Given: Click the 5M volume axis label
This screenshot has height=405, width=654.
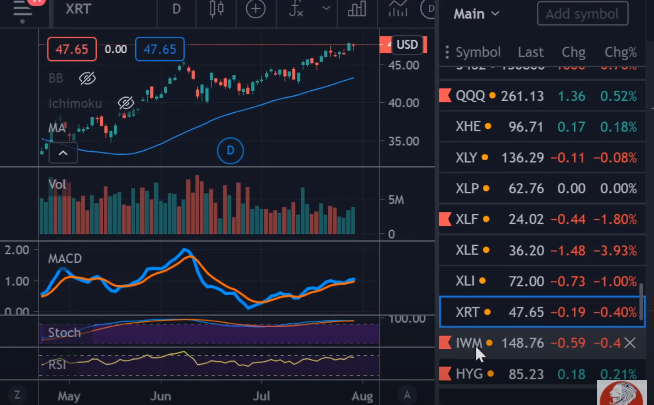Looking at the screenshot, I should pyautogui.click(x=396, y=200).
